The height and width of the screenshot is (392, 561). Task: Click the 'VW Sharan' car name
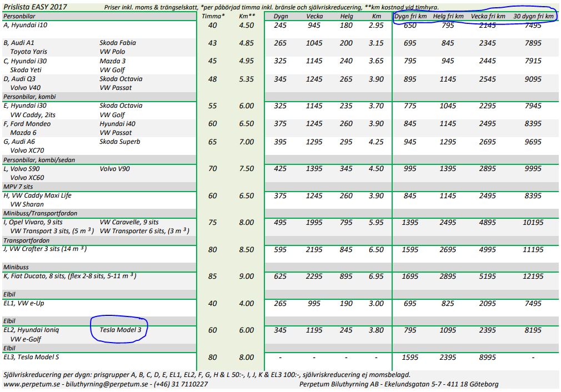(x=27, y=204)
